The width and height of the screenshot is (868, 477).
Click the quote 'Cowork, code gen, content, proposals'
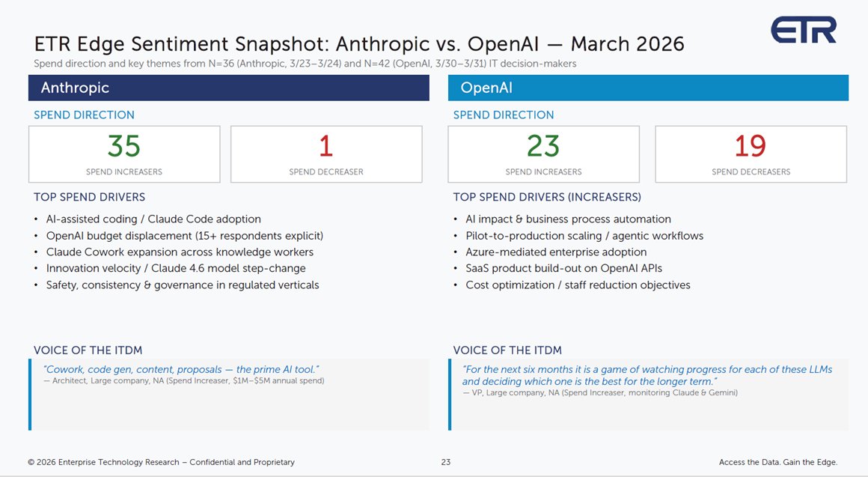tap(181, 369)
